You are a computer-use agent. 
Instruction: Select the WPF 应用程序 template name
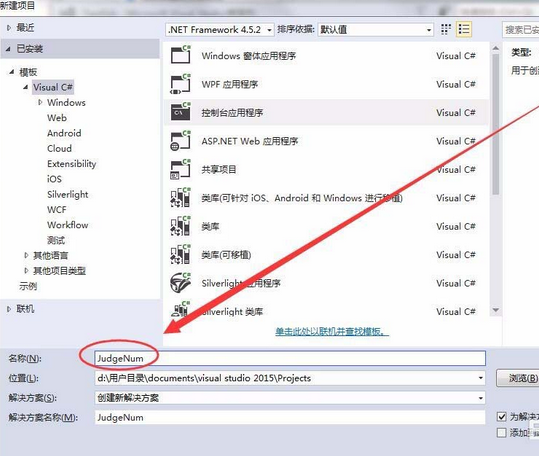tap(230, 84)
